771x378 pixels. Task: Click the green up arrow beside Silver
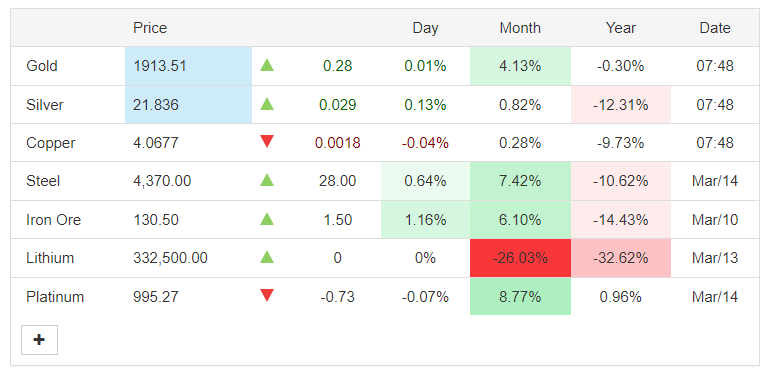point(267,104)
